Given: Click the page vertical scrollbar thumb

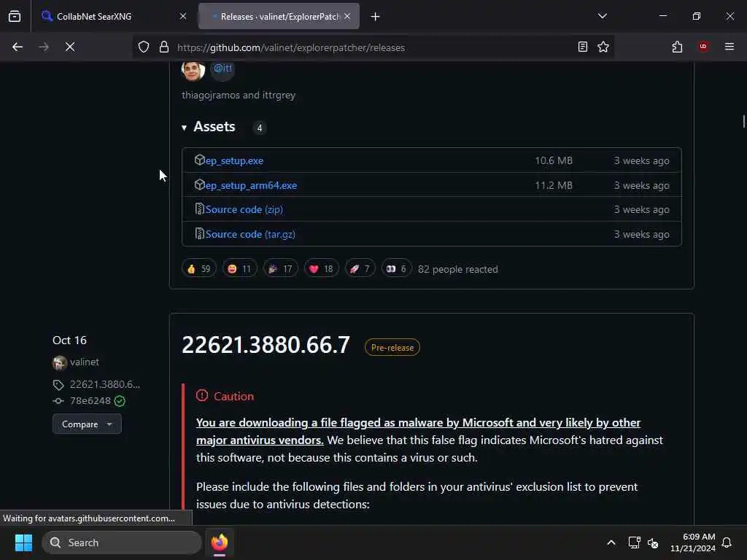Looking at the screenshot, I should pos(743,121).
